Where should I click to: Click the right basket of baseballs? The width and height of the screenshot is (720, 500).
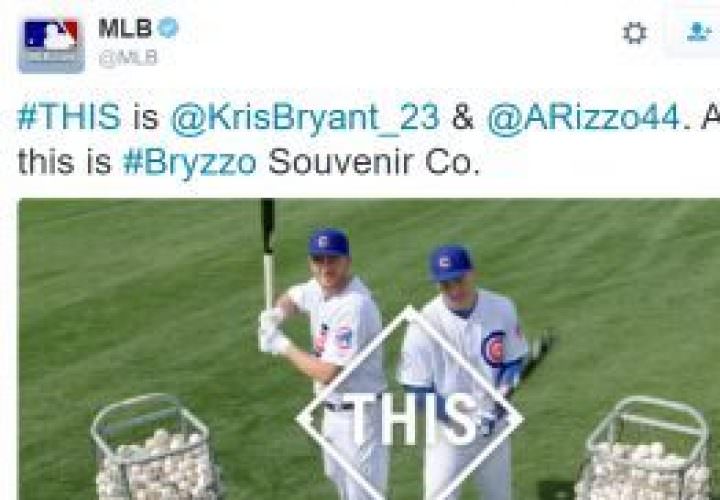[x=645, y=450]
